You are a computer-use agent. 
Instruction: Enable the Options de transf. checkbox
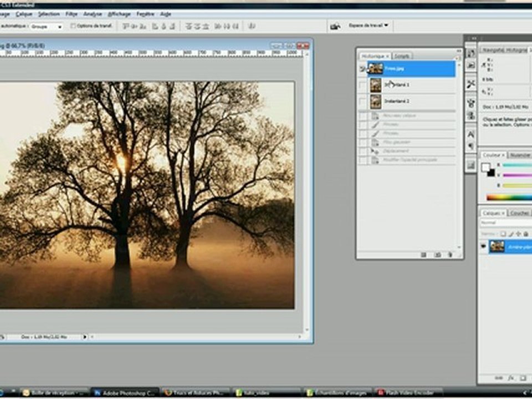point(73,26)
